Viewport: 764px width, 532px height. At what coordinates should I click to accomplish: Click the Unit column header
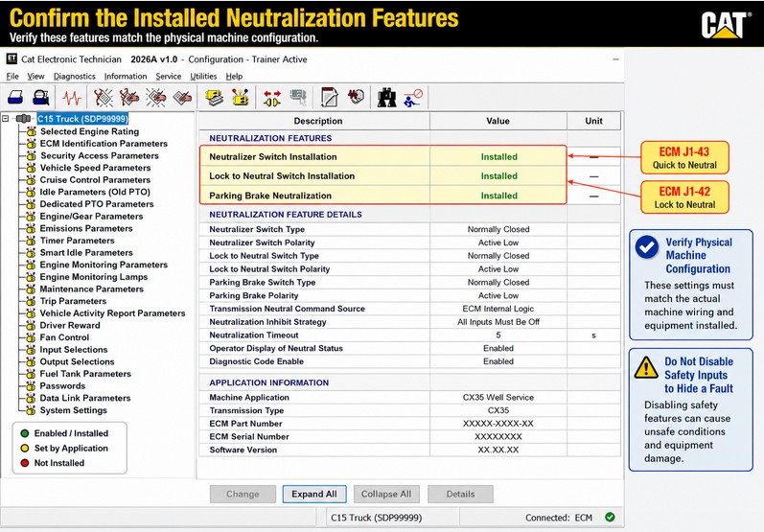[x=593, y=121]
